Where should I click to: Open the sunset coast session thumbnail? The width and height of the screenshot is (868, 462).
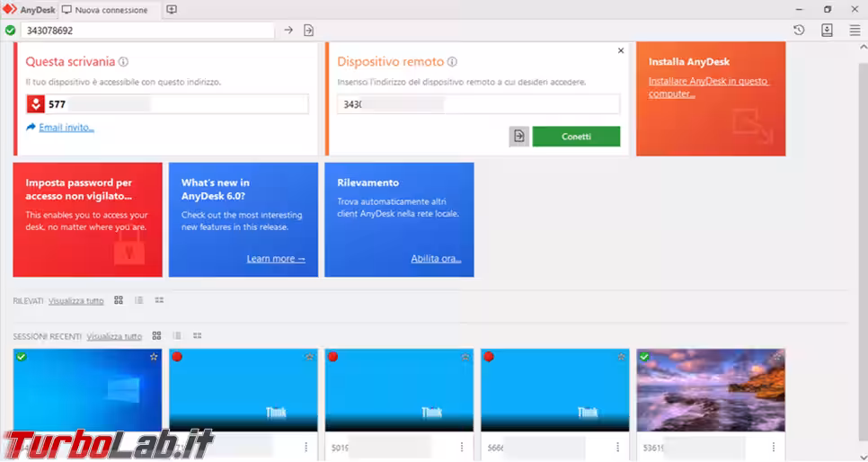pyautogui.click(x=711, y=391)
